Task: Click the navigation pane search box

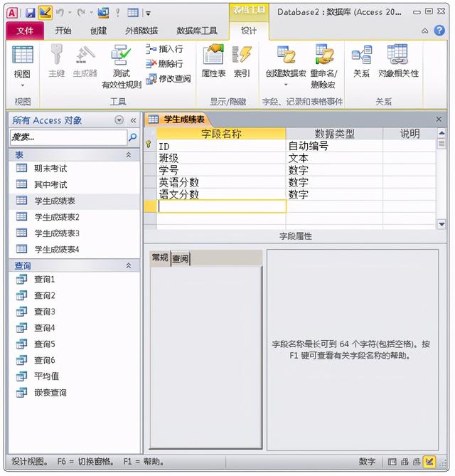Action: (68, 137)
